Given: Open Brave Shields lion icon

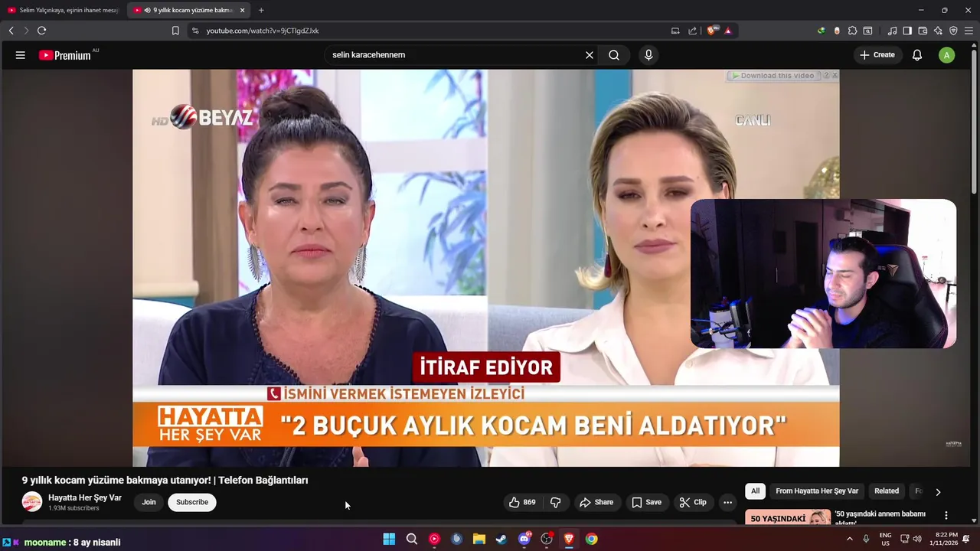Looking at the screenshot, I should click(712, 31).
